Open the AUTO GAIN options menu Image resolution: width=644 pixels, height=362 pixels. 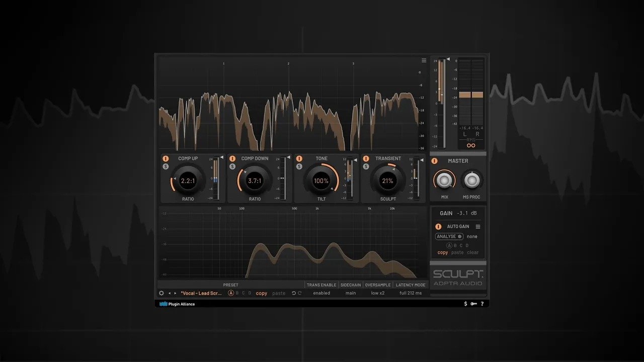(x=478, y=227)
